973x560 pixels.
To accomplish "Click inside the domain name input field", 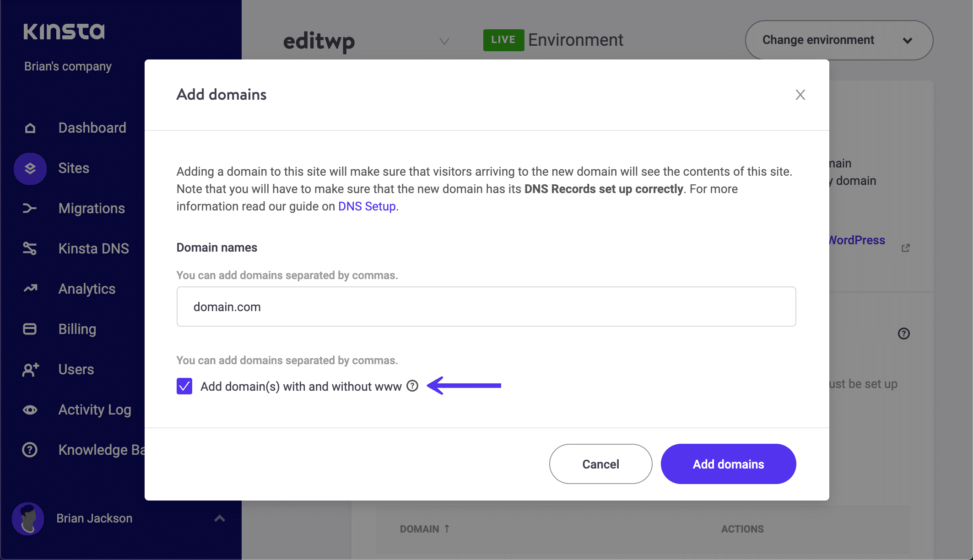I will [x=486, y=307].
